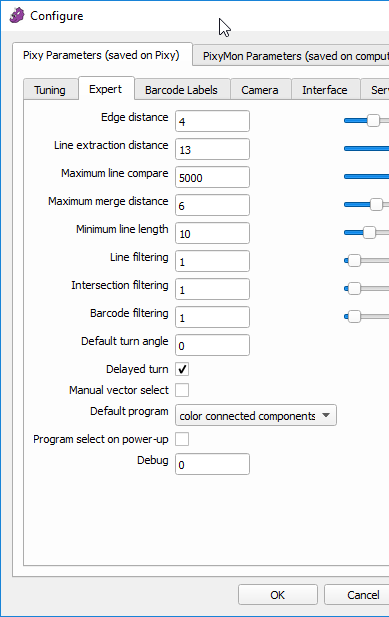Enable Manual vector select checkbox
This screenshot has width=389, height=617.
182,390
